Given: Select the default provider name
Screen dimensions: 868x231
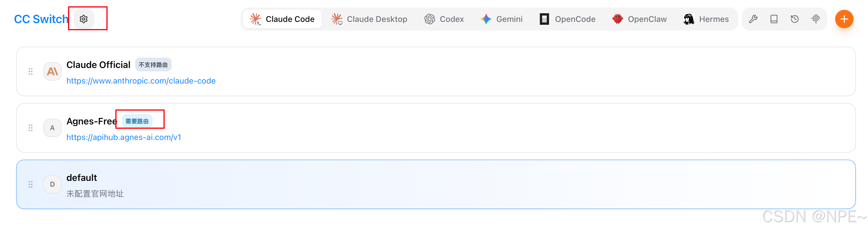Looking at the screenshot, I should (82, 178).
